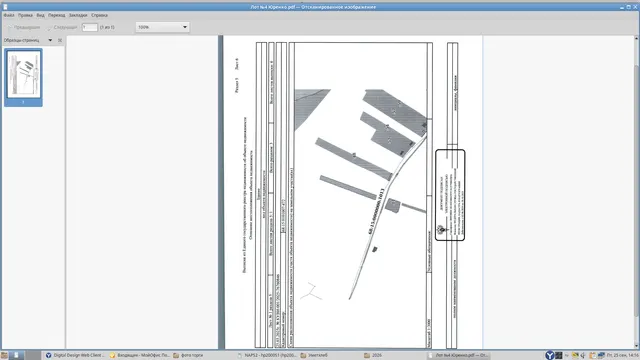Switch to Уметхлеб folder in taskbar
Image resolution: width=640 pixels, height=360 pixels.
314,356
